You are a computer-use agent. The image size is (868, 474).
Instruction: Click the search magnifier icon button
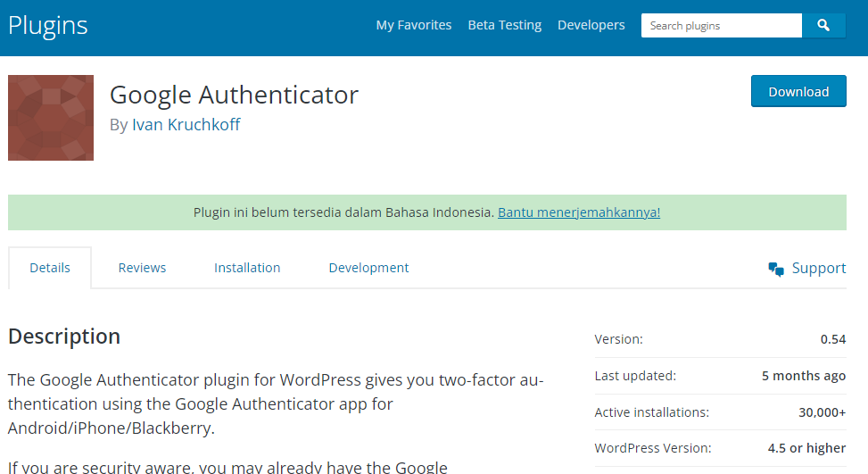pos(823,26)
